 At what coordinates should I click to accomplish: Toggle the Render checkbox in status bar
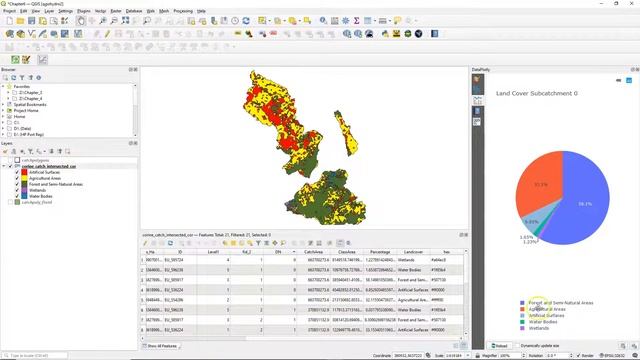[x=579, y=356]
